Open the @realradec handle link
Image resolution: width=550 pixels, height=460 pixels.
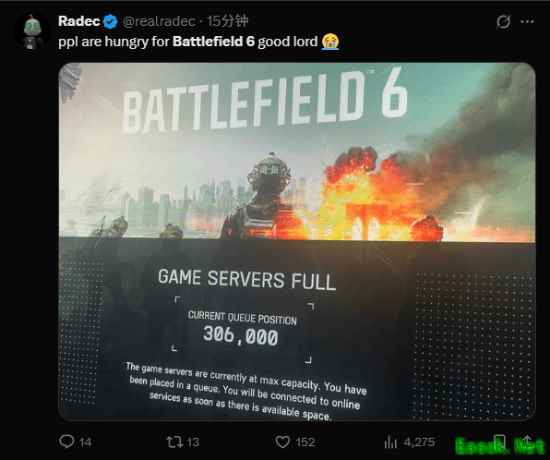click(x=159, y=21)
